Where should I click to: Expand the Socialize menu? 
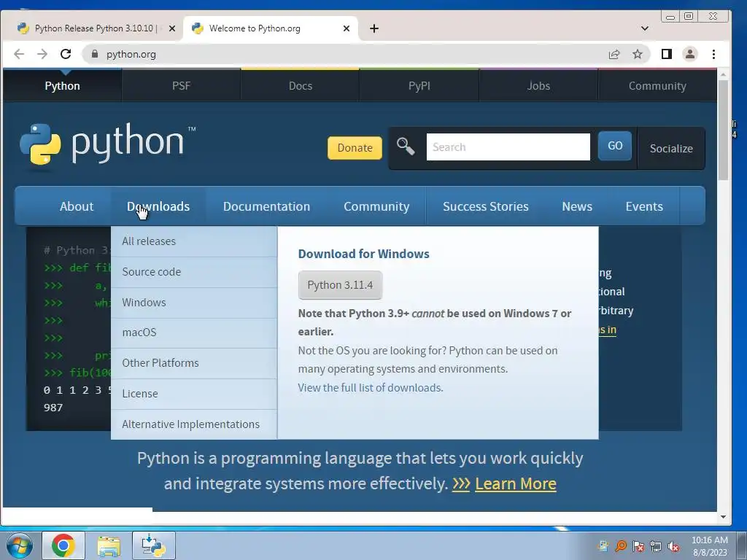coord(671,148)
